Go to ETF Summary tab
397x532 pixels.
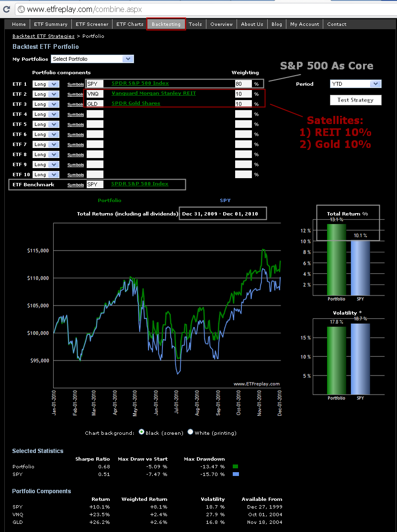point(51,24)
